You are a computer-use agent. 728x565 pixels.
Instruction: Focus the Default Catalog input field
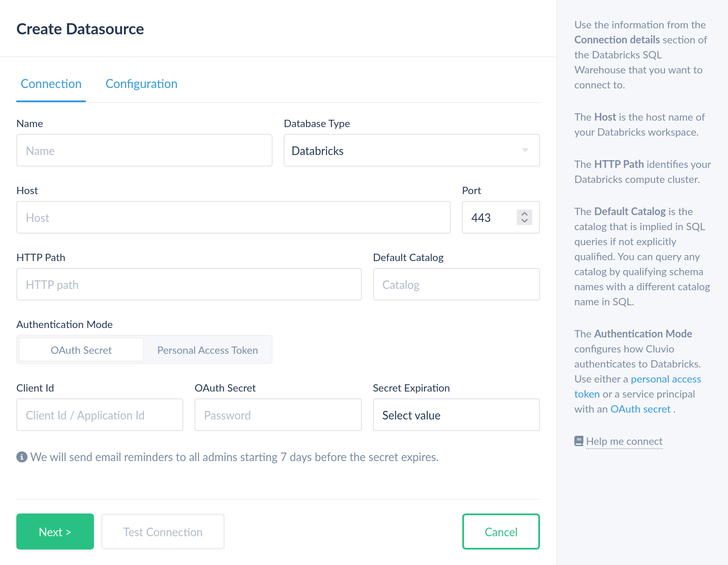[456, 284]
